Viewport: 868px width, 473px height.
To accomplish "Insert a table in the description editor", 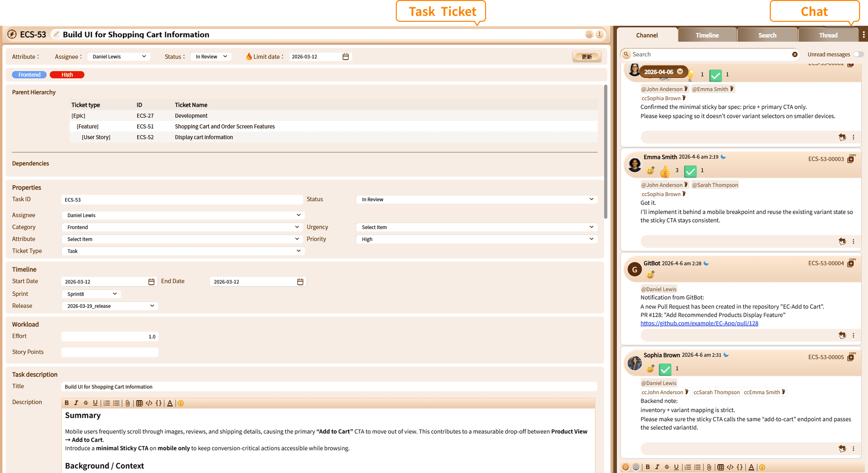I will (139, 403).
